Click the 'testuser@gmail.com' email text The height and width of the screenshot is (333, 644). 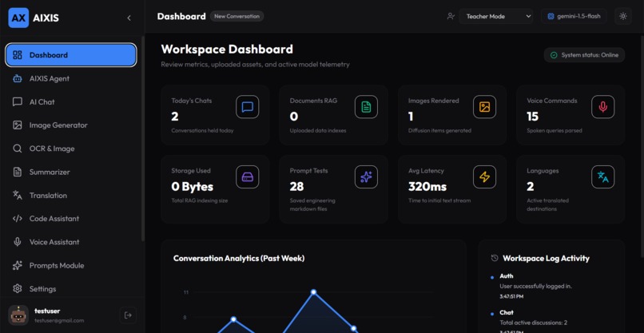(x=59, y=320)
